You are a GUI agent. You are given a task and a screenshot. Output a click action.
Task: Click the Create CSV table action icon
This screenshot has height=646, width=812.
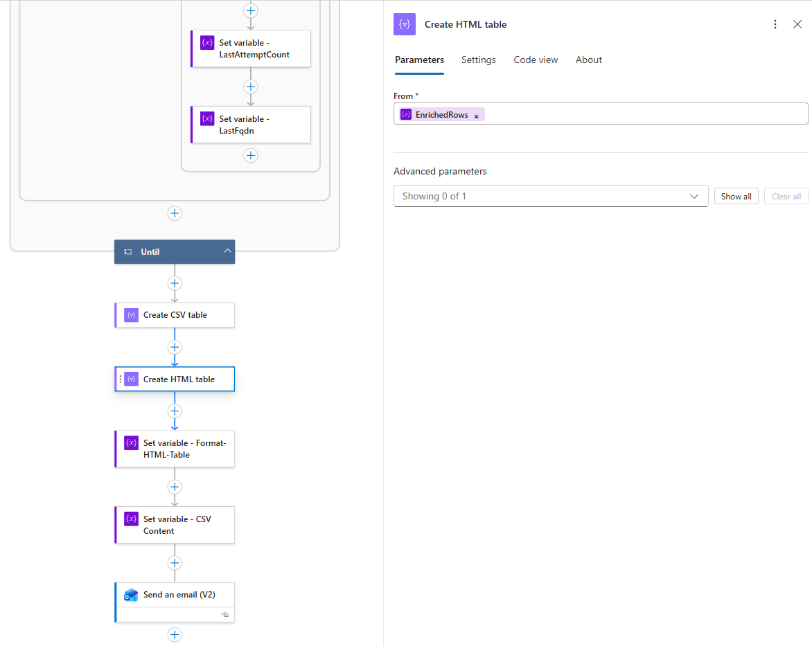[131, 315]
